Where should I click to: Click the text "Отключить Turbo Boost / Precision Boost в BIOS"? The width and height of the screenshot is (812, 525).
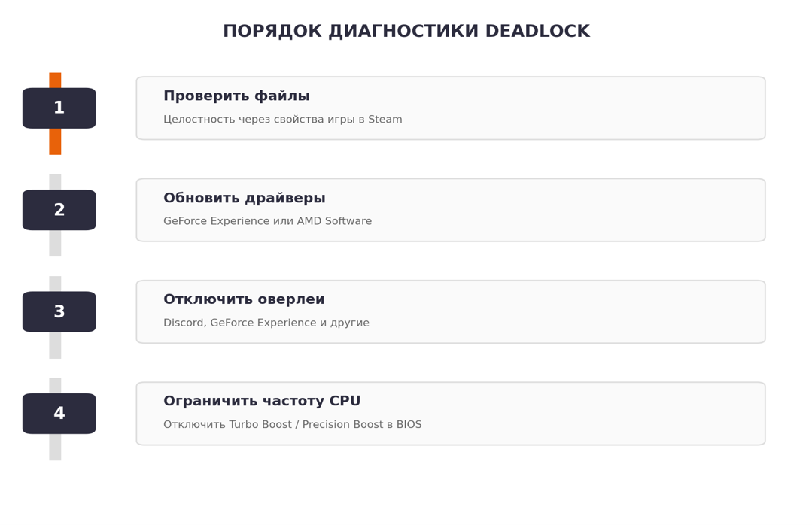click(x=293, y=424)
